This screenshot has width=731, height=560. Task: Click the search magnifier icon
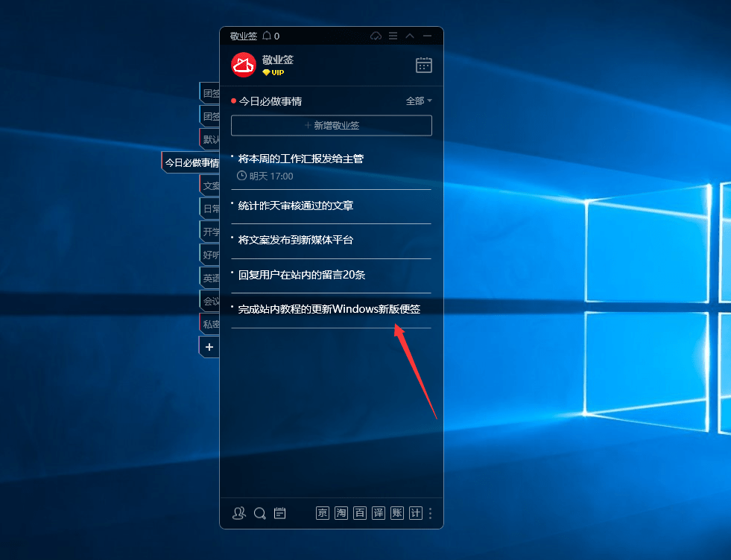pos(259,513)
